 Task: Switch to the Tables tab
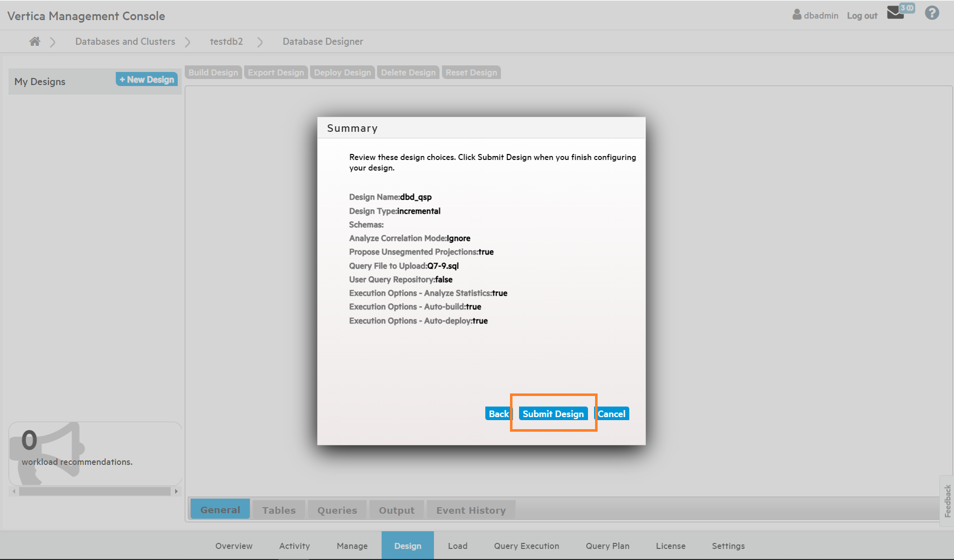coord(279,510)
